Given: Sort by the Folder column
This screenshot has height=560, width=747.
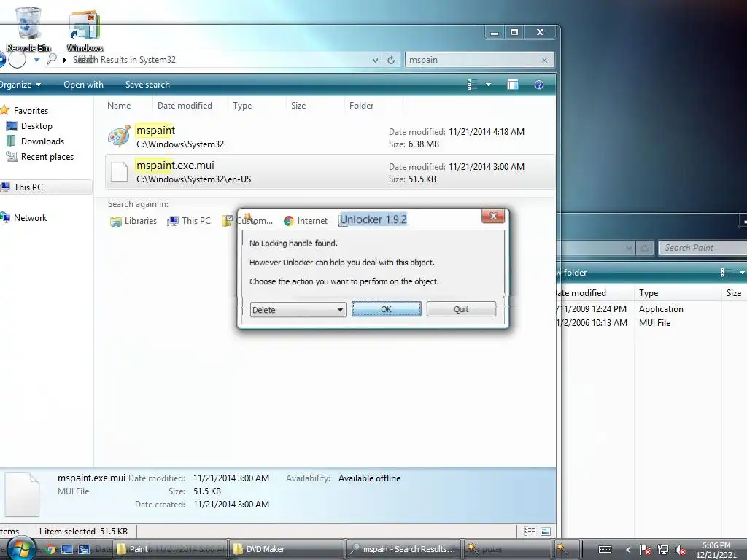Looking at the screenshot, I should 362,106.
